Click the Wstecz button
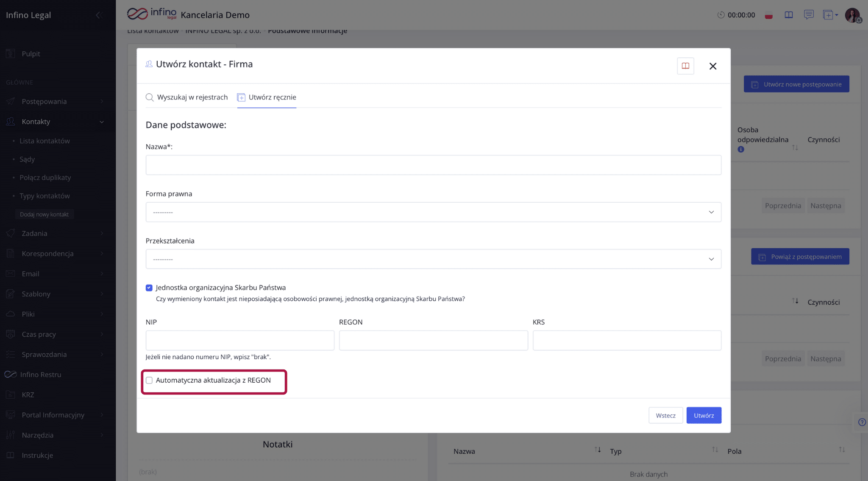Viewport: 868px width, 481px height. coord(665,415)
